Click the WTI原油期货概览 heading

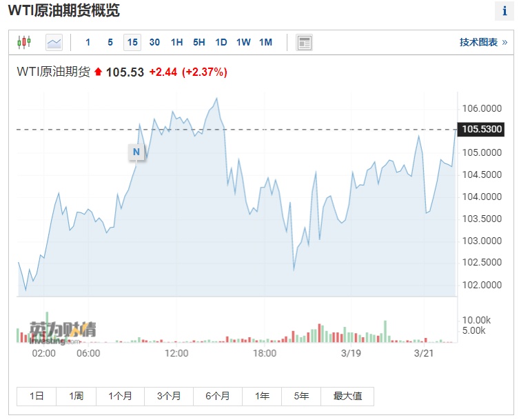(x=64, y=10)
